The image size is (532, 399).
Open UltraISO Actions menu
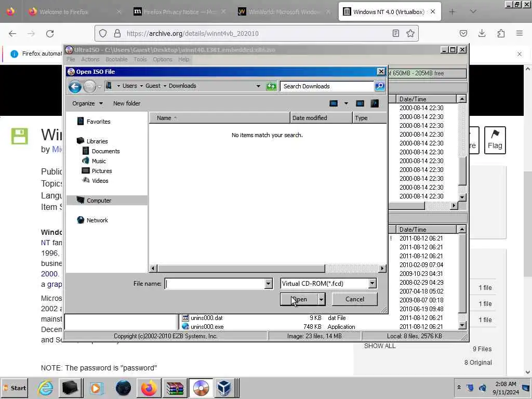tap(90, 59)
